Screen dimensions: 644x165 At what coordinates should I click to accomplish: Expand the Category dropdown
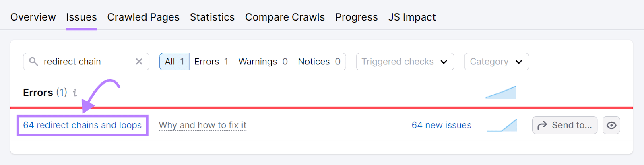click(497, 62)
